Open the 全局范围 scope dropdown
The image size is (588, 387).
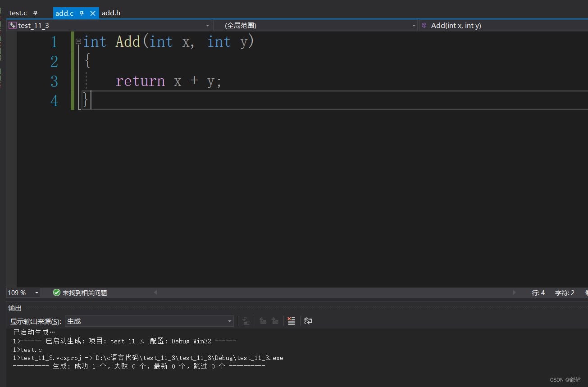(x=315, y=26)
